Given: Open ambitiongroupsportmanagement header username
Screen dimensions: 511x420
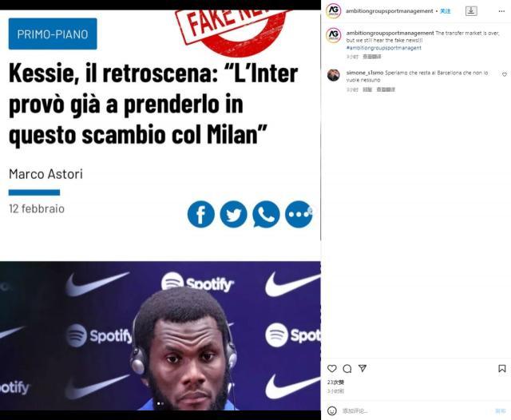Looking at the screenshot, I should pos(390,11).
